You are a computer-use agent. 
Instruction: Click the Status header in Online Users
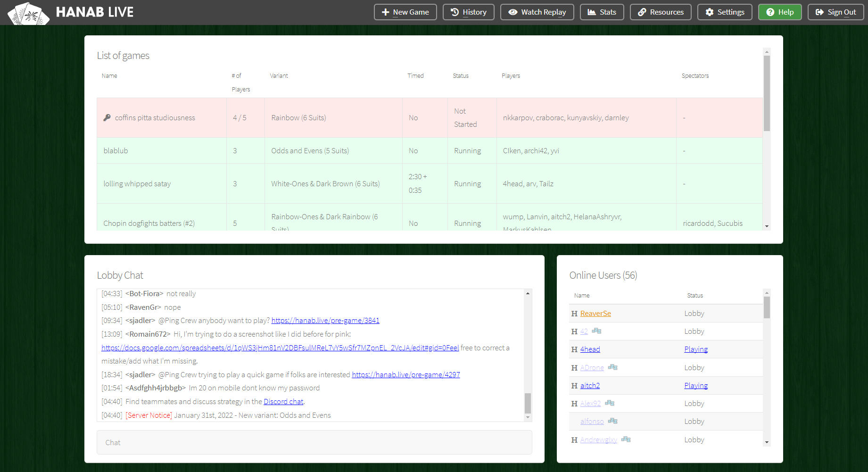click(x=695, y=296)
